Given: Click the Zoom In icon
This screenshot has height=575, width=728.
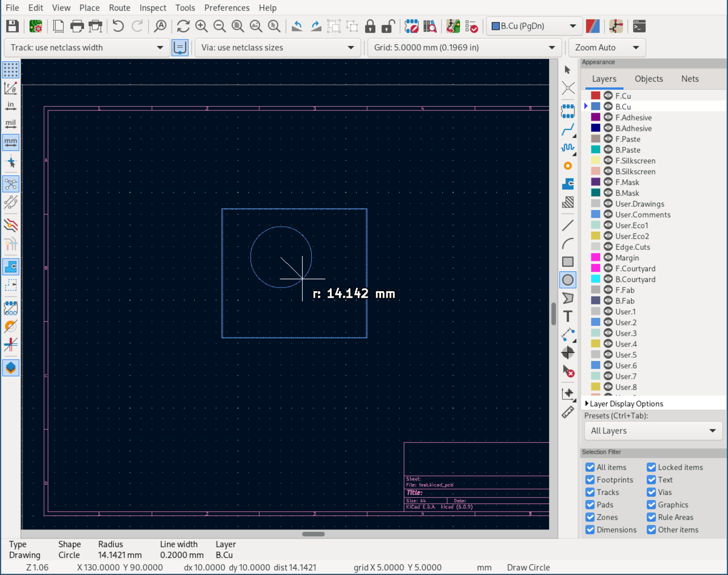Looking at the screenshot, I should [x=201, y=26].
